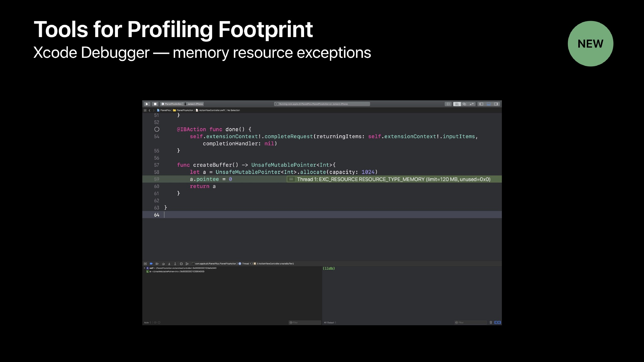The width and height of the screenshot is (644, 362).
Task: Click the Run play button in toolbar
Action: 147,104
